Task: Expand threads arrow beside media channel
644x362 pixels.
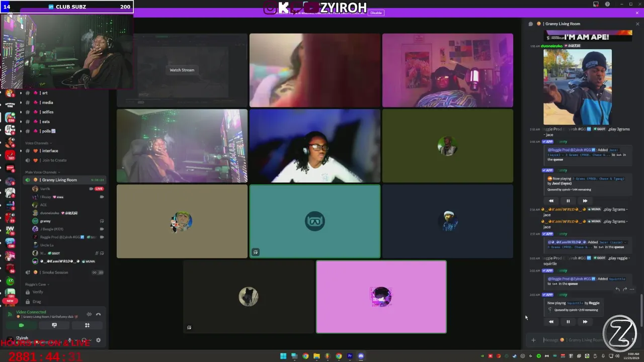Action: (21, 103)
